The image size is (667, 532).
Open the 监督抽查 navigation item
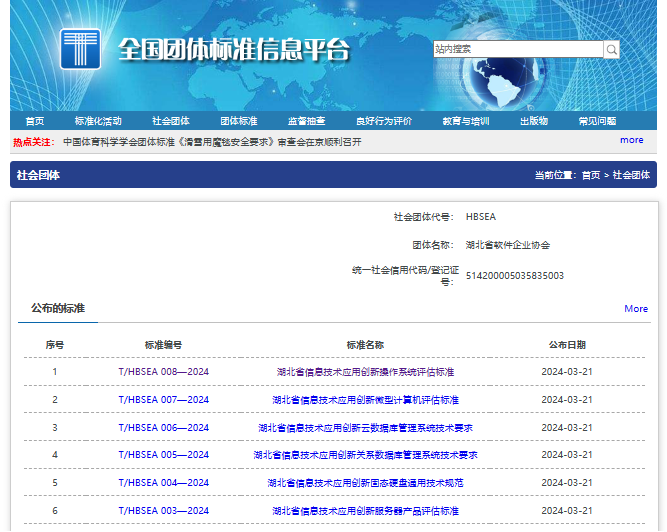(x=307, y=121)
